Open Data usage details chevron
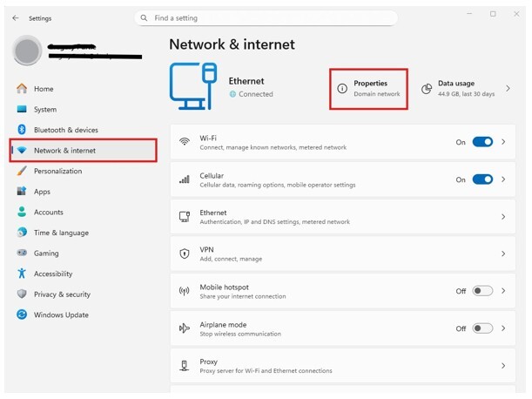The width and height of the screenshot is (532, 399). 508,89
